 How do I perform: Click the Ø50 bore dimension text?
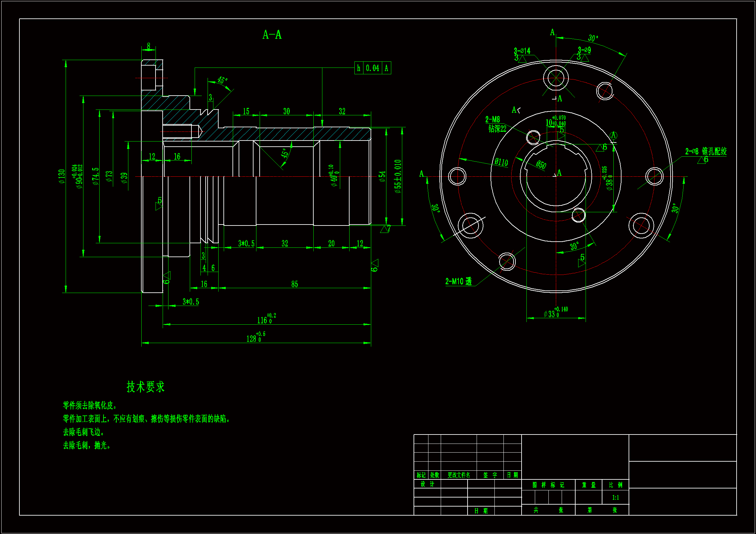pyautogui.click(x=541, y=164)
